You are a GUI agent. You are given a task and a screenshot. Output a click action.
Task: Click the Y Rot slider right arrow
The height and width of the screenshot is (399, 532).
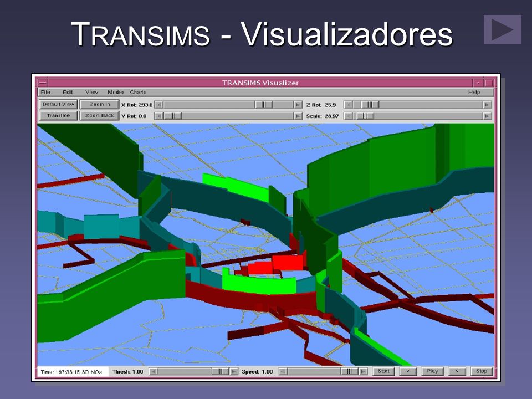click(298, 116)
